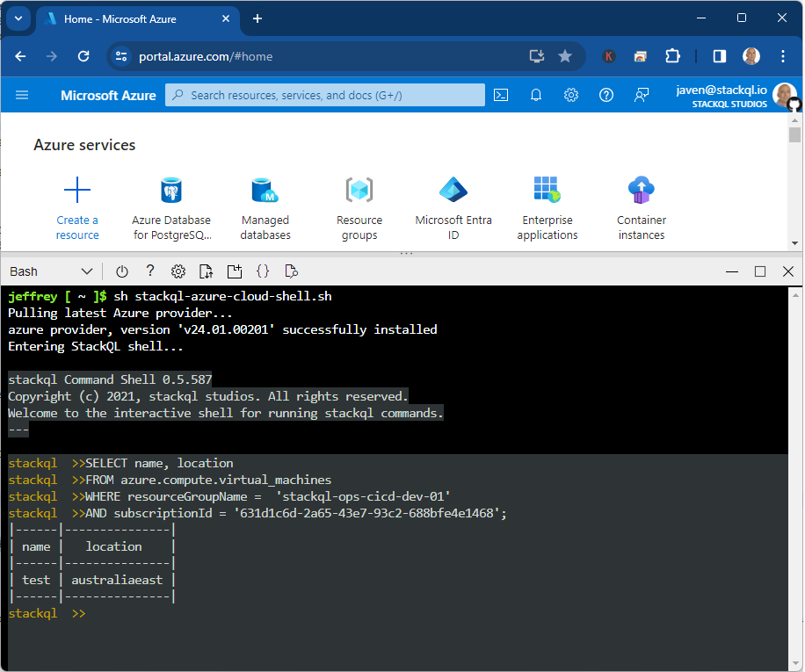Open web preview in Cloud Shell
This screenshot has width=805, height=672.
291,271
